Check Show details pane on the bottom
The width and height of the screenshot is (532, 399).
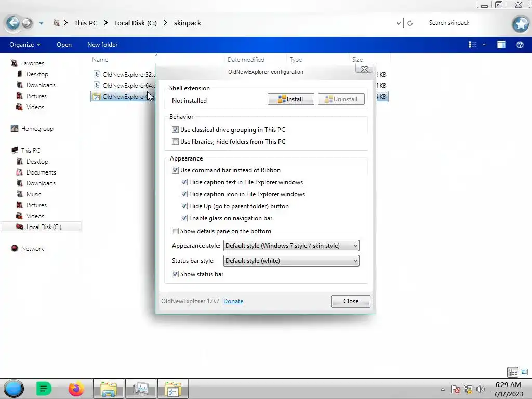click(x=175, y=231)
